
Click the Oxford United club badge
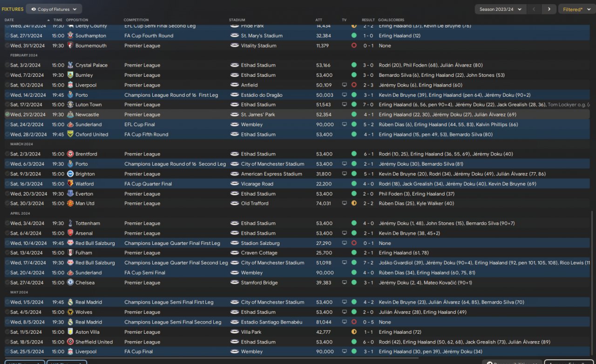[x=70, y=135]
